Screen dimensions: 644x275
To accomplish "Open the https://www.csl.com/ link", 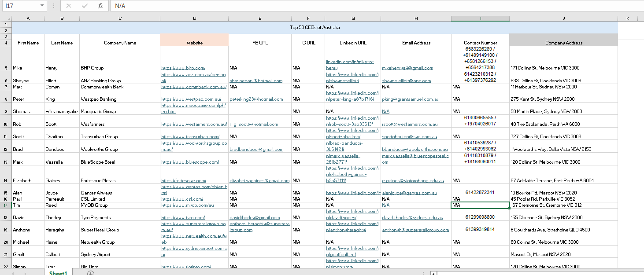I will click(181, 199).
